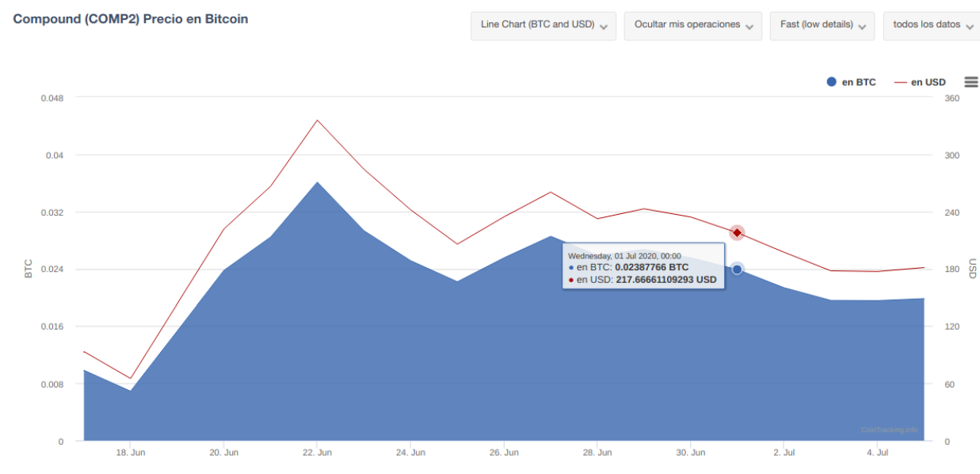Click the '0.048' left axis value label

(51, 98)
